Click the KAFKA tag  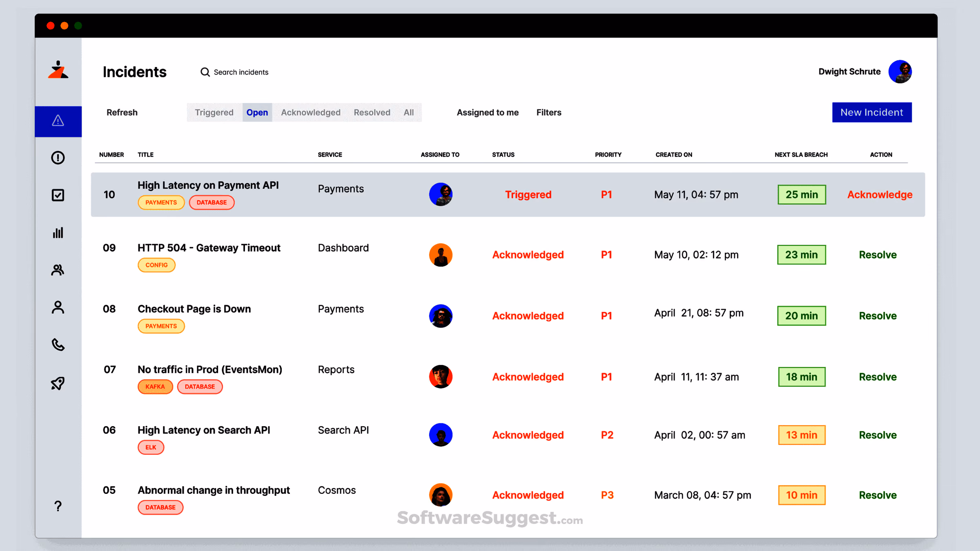pos(155,387)
